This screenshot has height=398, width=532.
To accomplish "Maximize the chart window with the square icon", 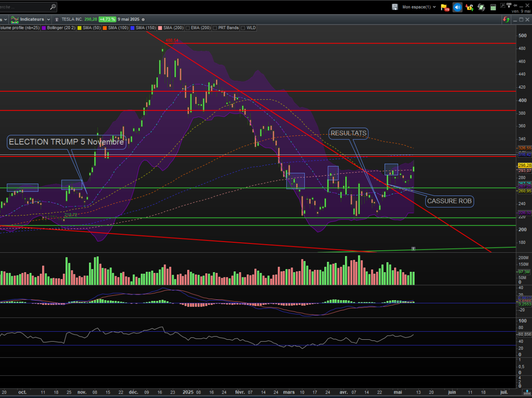I will click(521, 20).
